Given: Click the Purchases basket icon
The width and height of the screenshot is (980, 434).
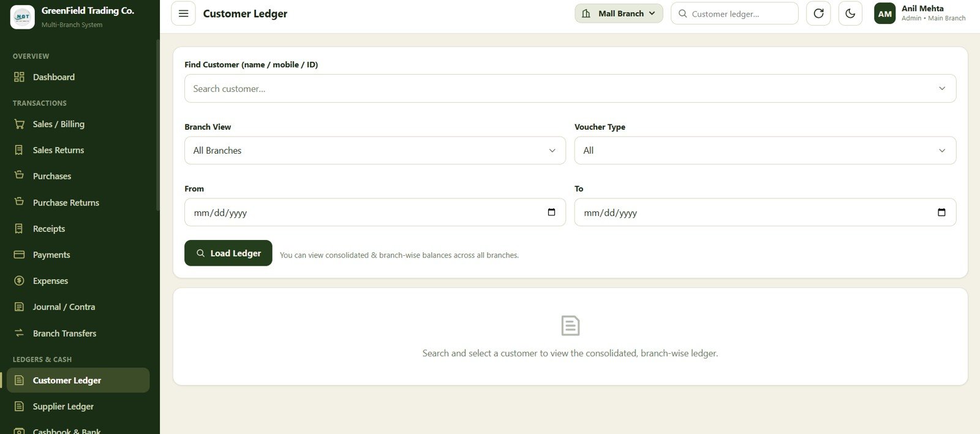Looking at the screenshot, I should (19, 175).
